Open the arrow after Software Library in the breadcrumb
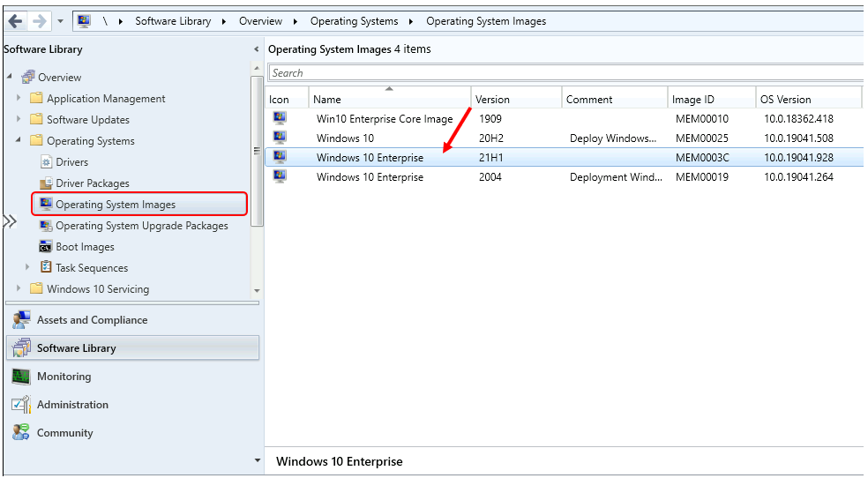The height and width of the screenshot is (478, 868). coord(224,21)
